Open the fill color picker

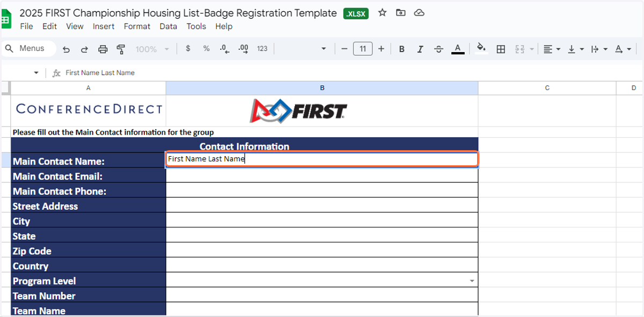tap(481, 49)
